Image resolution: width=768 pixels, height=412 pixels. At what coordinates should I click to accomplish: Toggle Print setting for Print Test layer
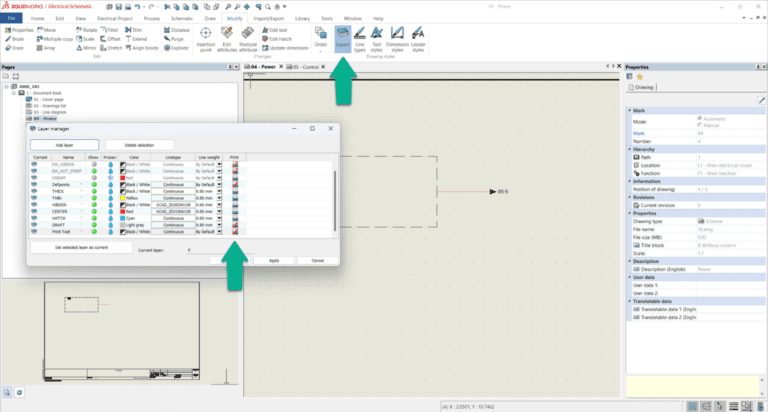235,232
